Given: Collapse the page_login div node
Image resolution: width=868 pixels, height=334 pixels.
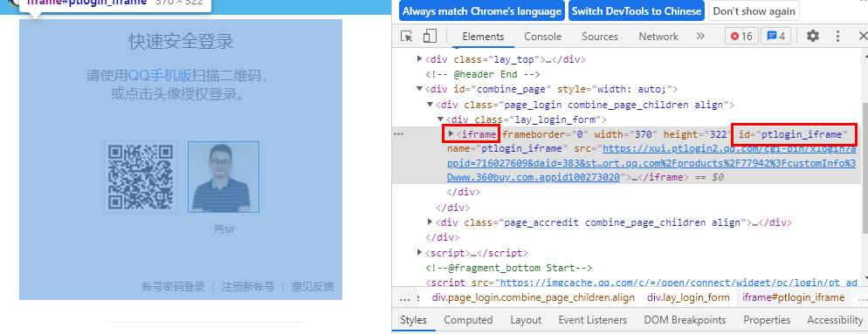Looking at the screenshot, I should (431, 105).
